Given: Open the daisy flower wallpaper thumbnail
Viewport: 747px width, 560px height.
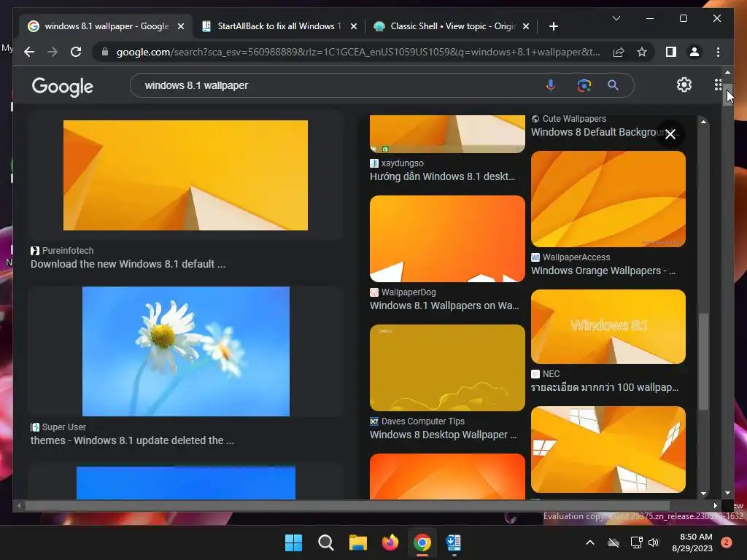Looking at the screenshot, I should click(186, 351).
